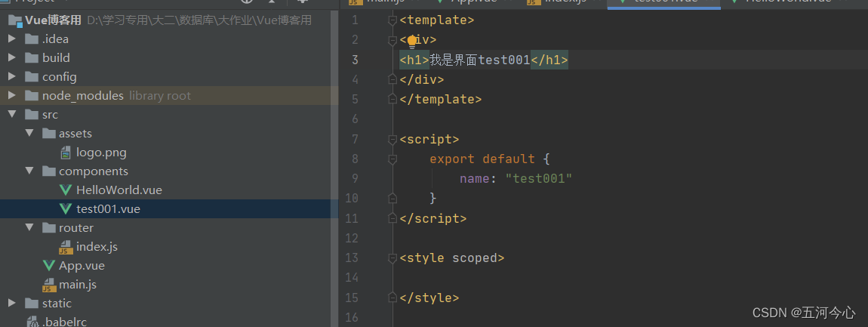Click the logo.png image file icon

pos(66,153)
